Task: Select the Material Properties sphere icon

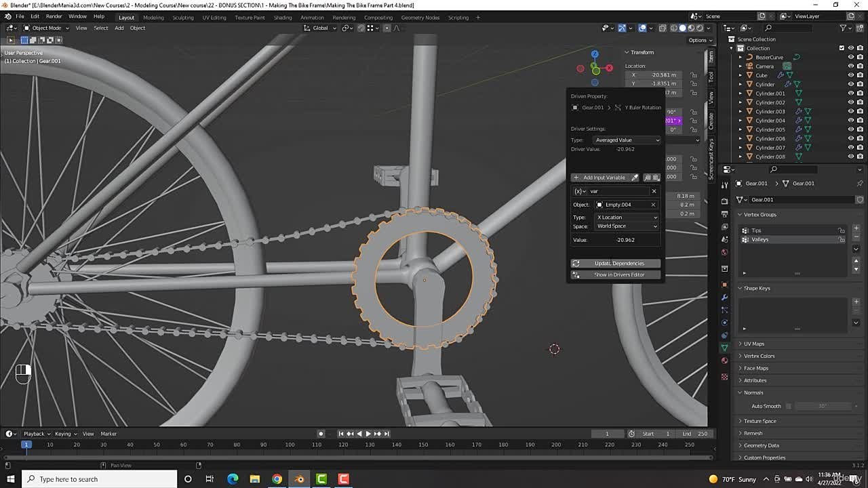Action: (x=724, y=360)
